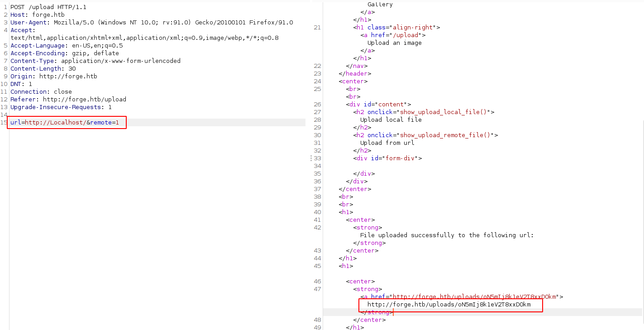The height and width of the screenshot is (330, 644).
Task: Click the closing </nav> line number 22 in gutter
Action: (317, 66)
